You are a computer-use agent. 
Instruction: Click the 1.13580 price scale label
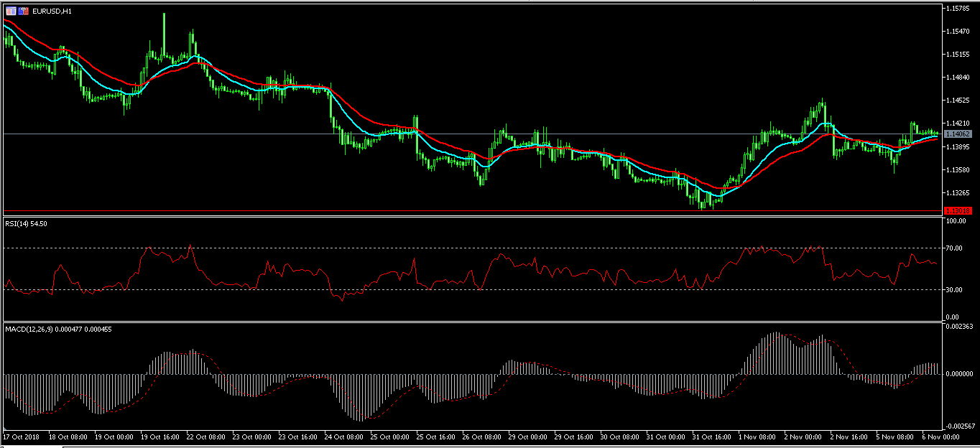[959, 170]
